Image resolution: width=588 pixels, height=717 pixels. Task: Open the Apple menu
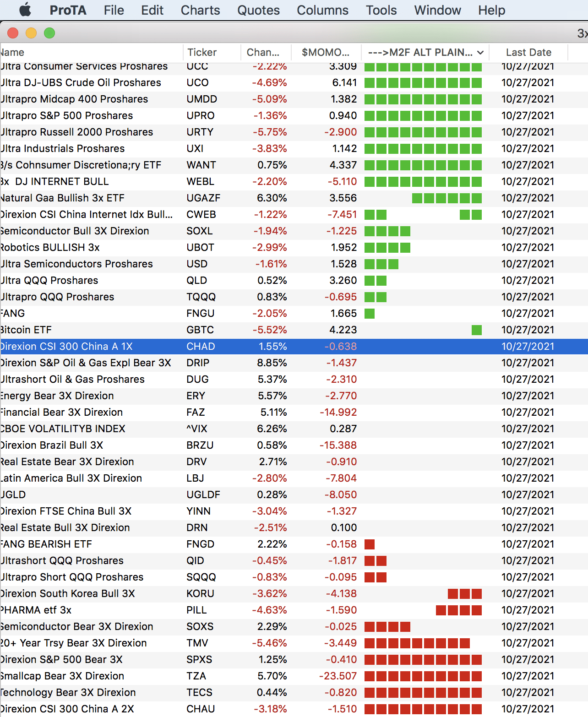click(25, 10)
